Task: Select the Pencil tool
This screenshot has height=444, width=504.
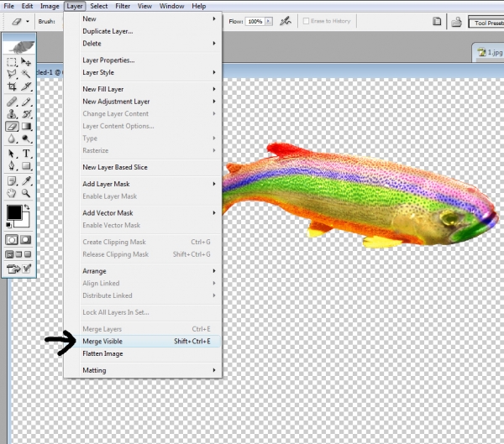Action: (x=26, y=102)
